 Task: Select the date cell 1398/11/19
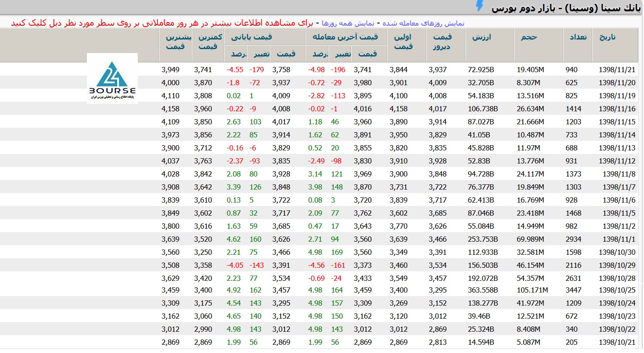point(617,96)
